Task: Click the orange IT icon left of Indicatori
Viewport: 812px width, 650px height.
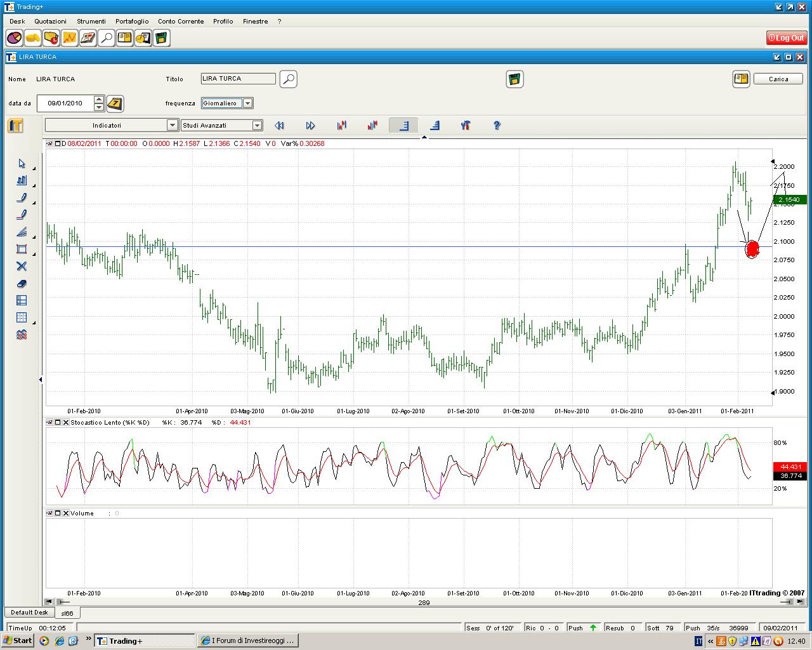Action: pos(15,126)
